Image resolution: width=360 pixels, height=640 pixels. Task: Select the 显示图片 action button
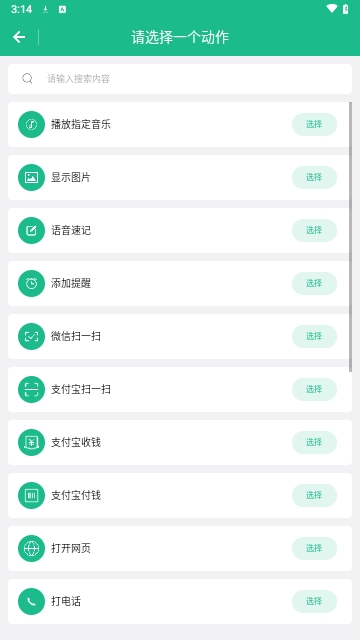pos(314,178)
